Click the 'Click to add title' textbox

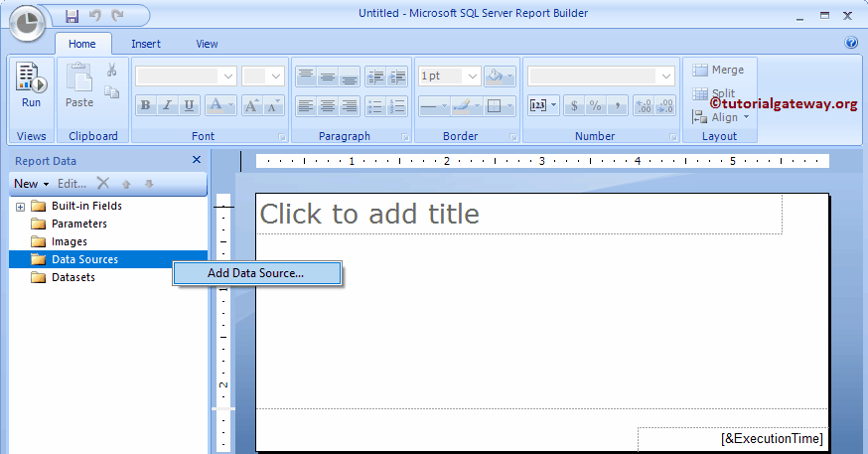click(519, 214)
